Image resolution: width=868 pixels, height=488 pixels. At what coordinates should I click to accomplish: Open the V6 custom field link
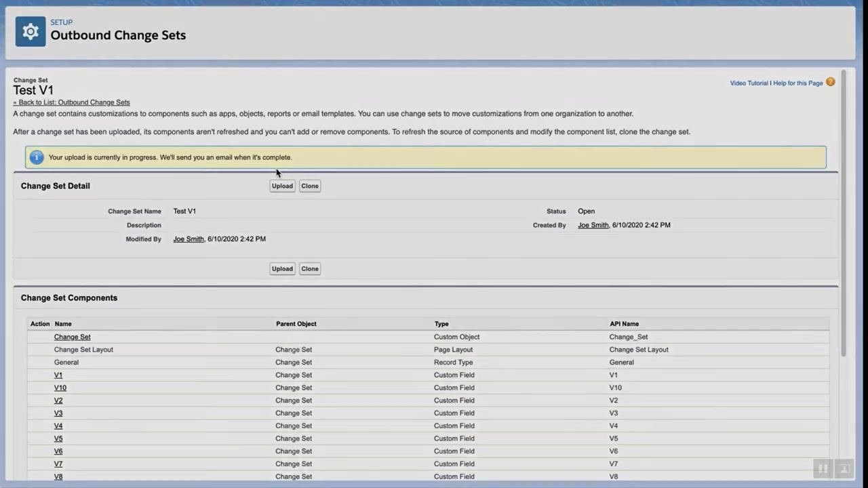58,451
